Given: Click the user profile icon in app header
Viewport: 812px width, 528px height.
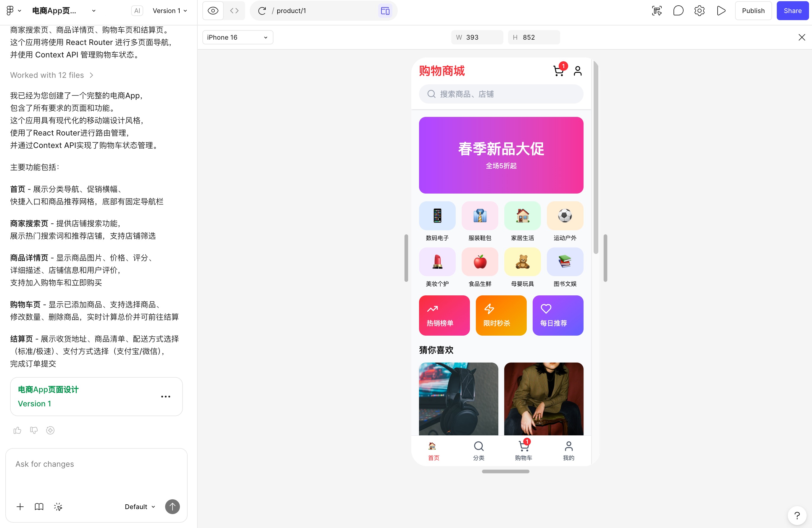Looking at the screenshot, I should click(578, 71).
